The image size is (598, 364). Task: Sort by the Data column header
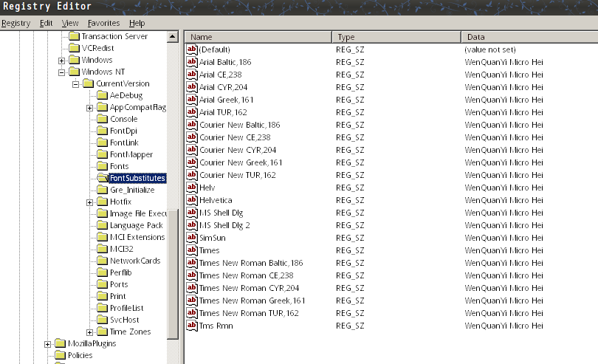[x=530, y=37]
